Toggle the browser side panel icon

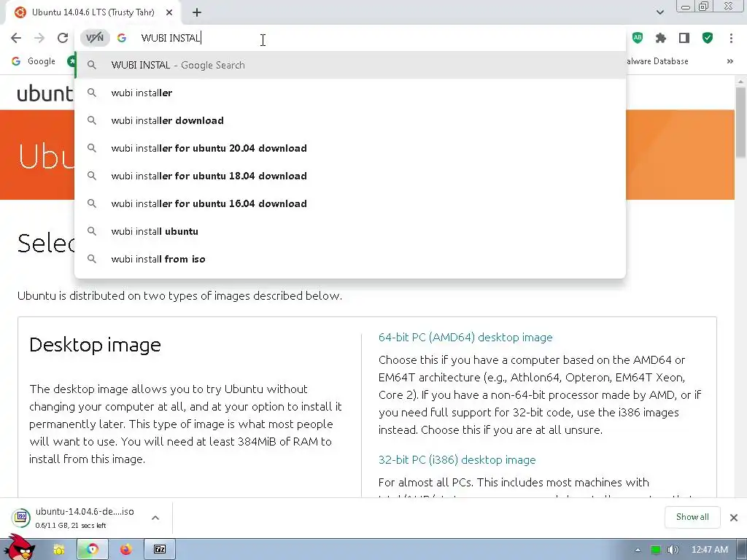(684, 38)
